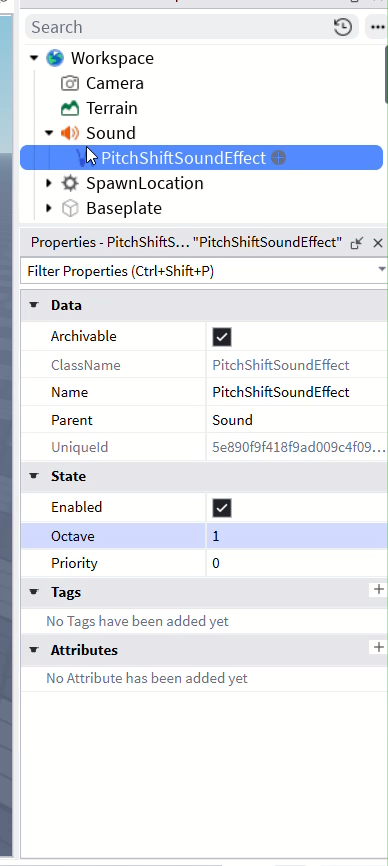Screen dimensions: 388x866
Task: Add a new attribute with plus
Action: click(x=378, y=647)
